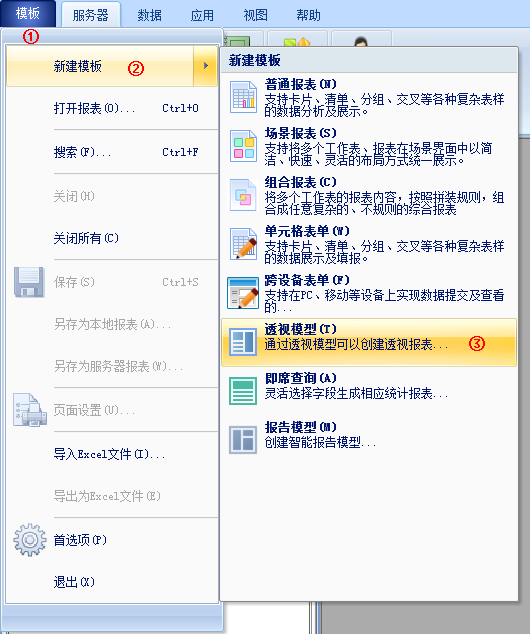Open the 数据 menu tab
This screenshot has height=634, width=530.
coord(150,15)
